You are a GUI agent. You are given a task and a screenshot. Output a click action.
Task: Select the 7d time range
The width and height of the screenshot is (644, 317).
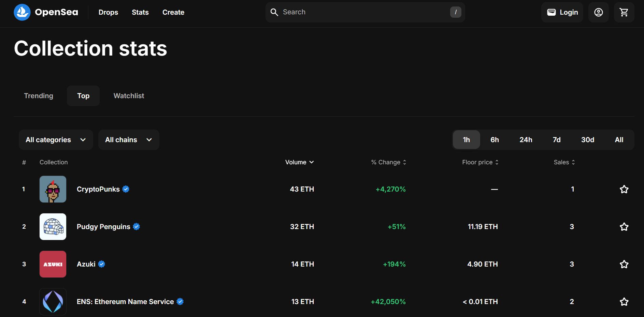pyautogui.click(x=557, y=140)
